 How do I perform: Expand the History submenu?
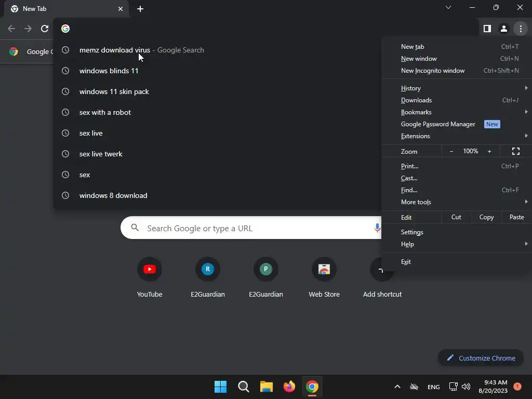tap(457, 88)
